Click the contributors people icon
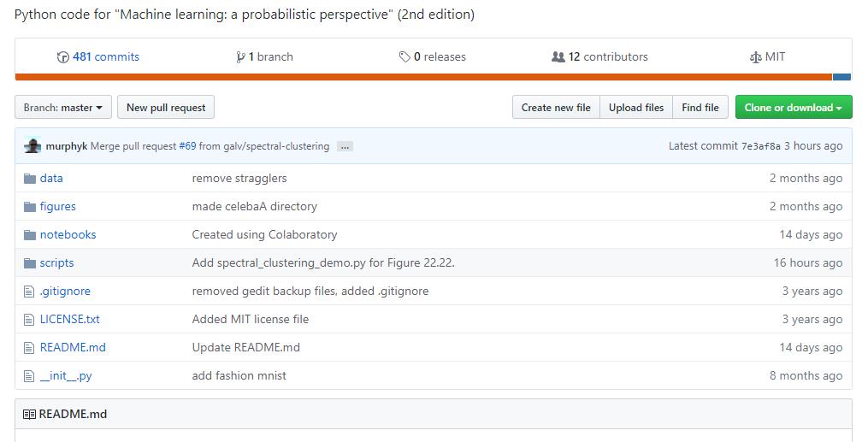868x442 pixels. (x=558, y=56)
